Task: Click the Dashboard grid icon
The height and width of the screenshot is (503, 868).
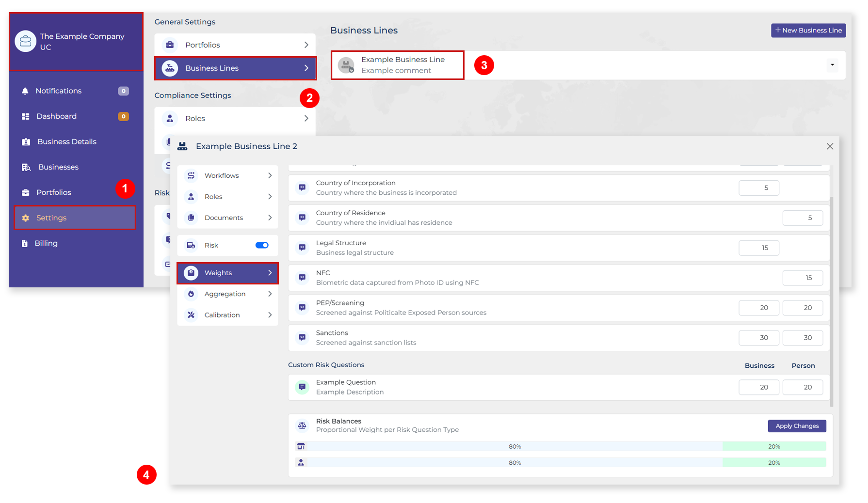Action: click(x=26, y=116)
